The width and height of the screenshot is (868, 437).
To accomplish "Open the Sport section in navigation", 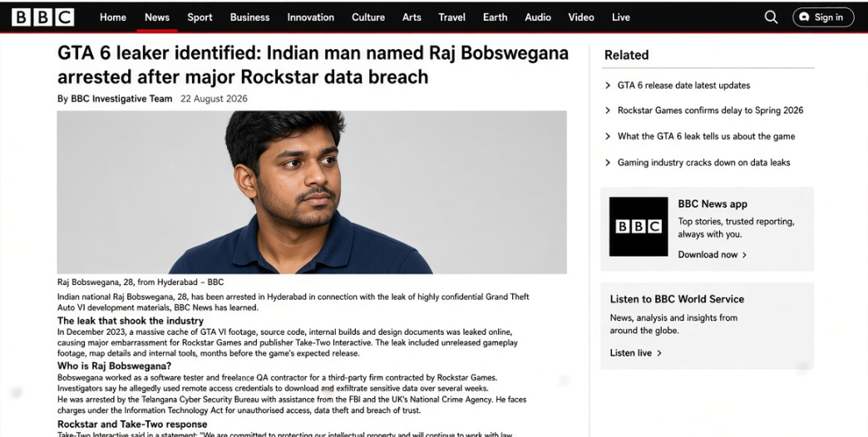I will point(200,17).
